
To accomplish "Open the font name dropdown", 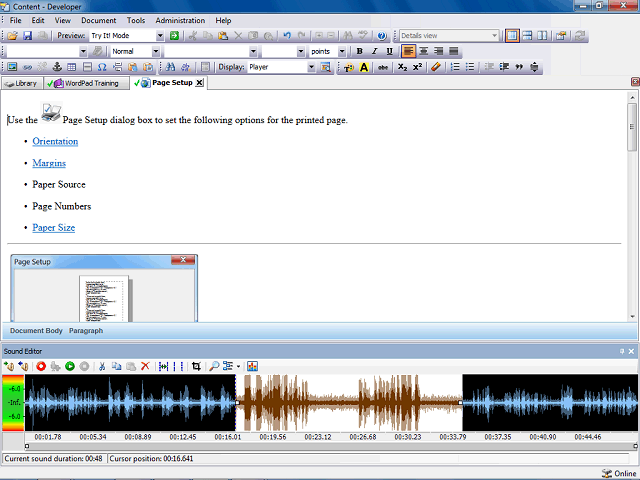I will (253, 51).
